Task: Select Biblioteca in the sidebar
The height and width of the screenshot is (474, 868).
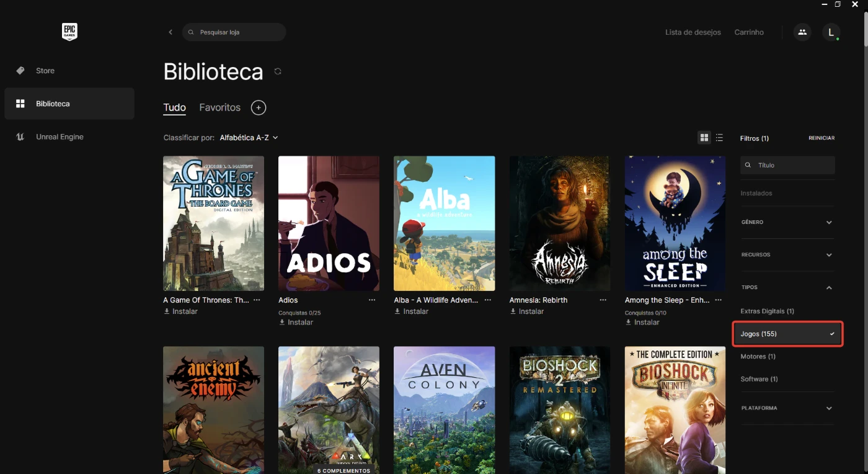Action: [69, 104]
